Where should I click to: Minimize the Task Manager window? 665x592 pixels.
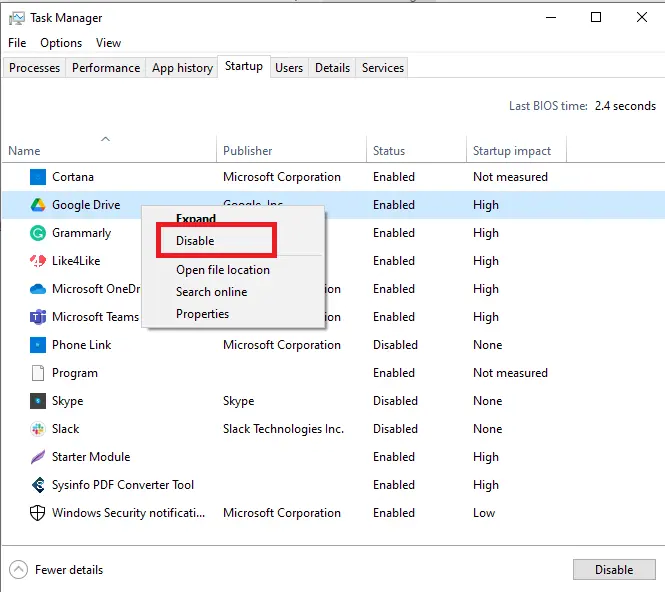(550, 17)
